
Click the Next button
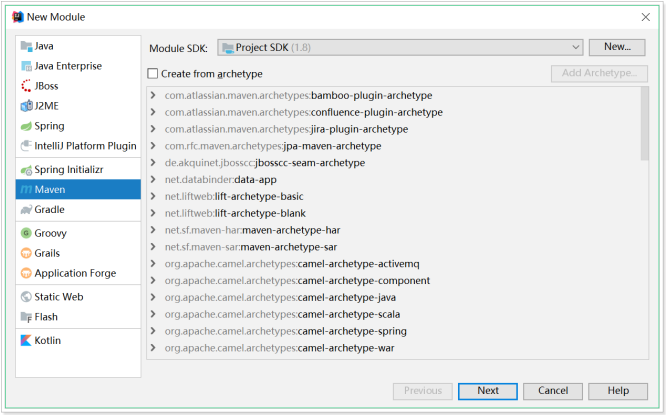(x=488, y=391)
